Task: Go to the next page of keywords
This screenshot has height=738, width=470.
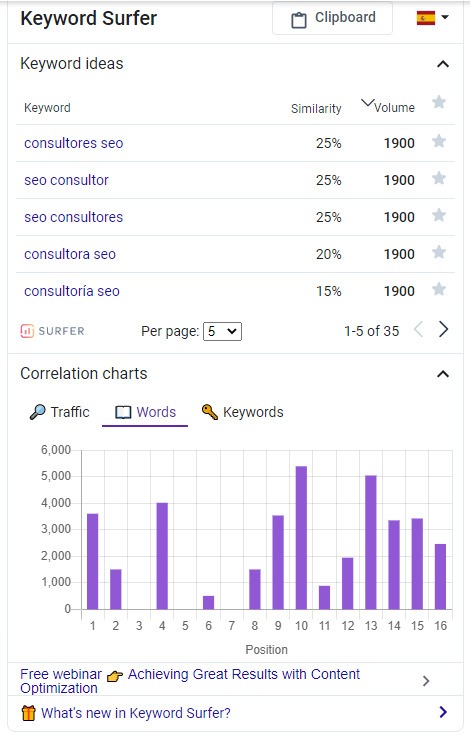Action: (443, 330)
